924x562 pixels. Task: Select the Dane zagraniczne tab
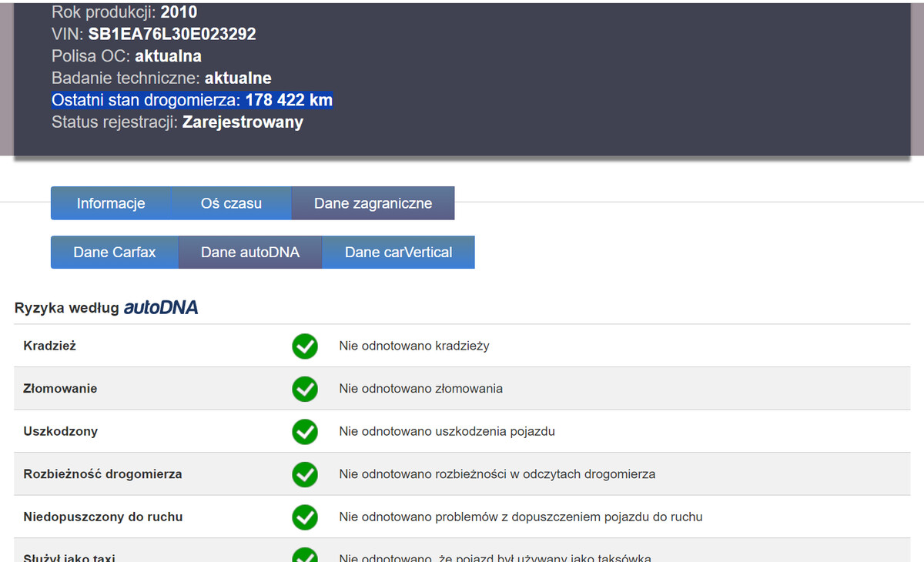pyautogui.click(x=373, y=204)
